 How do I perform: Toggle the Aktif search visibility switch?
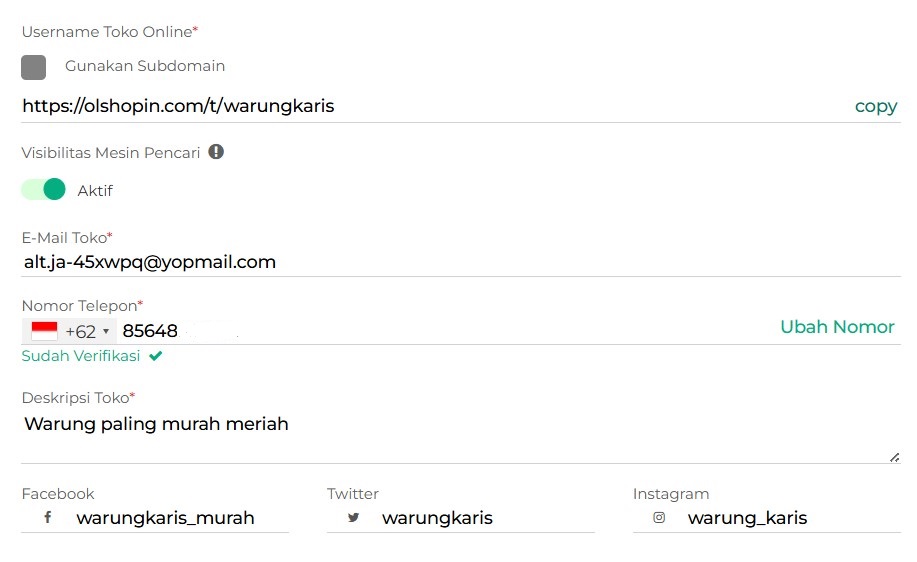pos(44,190)
